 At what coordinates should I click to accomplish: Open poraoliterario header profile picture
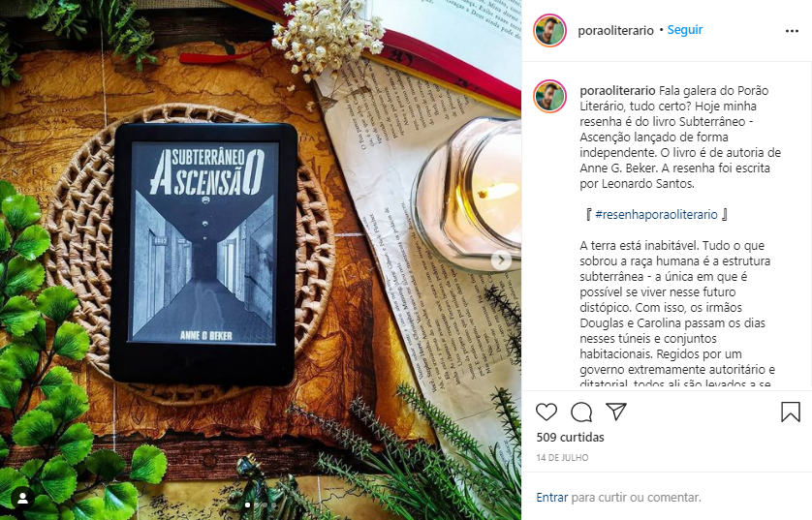[x=550, y=31]
